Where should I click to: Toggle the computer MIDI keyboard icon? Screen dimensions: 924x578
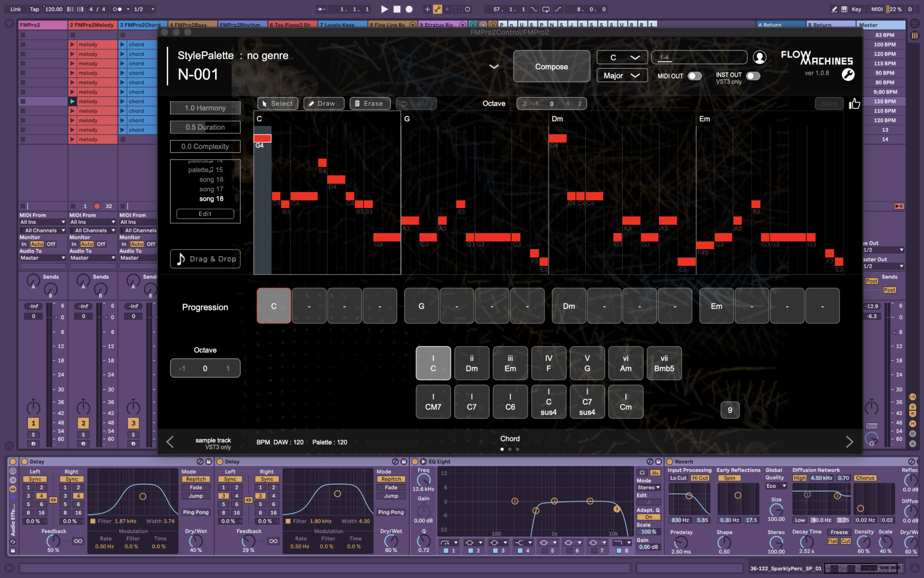coord(844,9)
